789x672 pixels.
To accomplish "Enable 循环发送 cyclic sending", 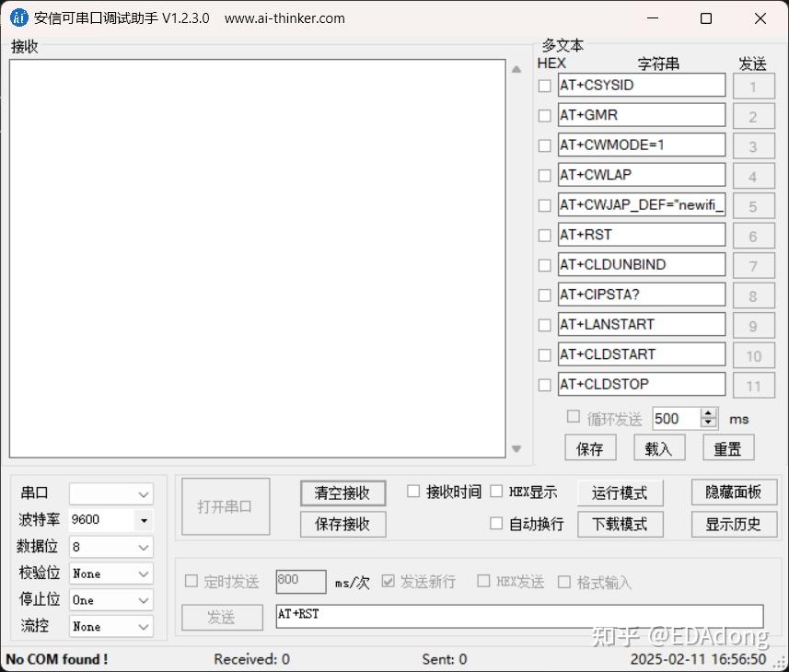I will point(574,418).
